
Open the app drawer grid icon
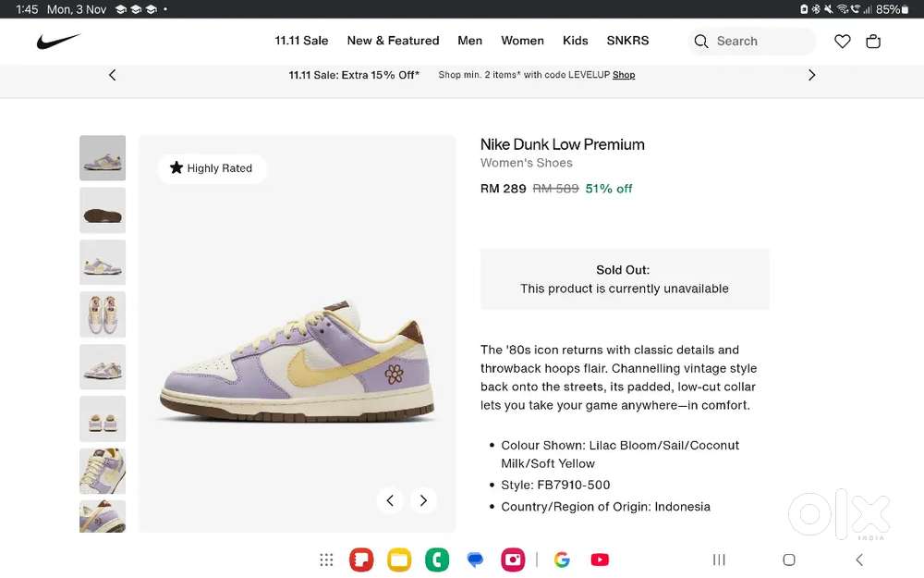(x=326, y=560)
